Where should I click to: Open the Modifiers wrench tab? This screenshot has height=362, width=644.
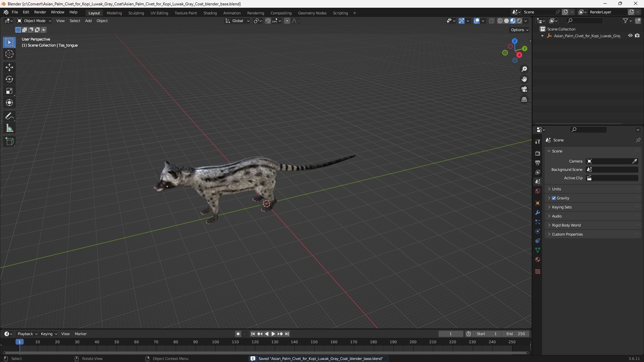538,213
